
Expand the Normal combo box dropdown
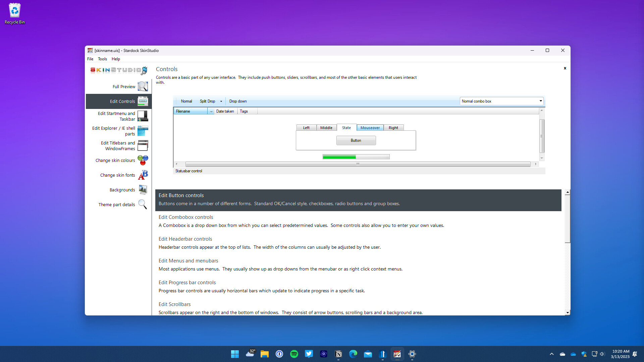(540, 101)
